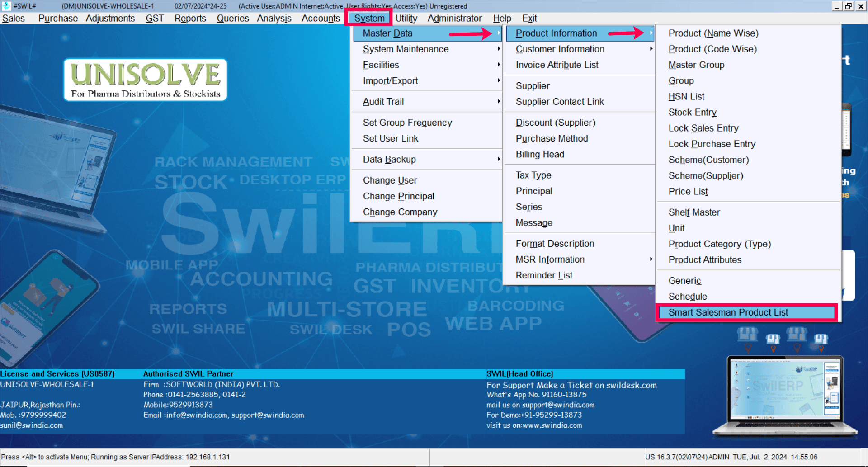Open the Help menu
This screenshot has width=868, height=467.
(x=502, y=19)
